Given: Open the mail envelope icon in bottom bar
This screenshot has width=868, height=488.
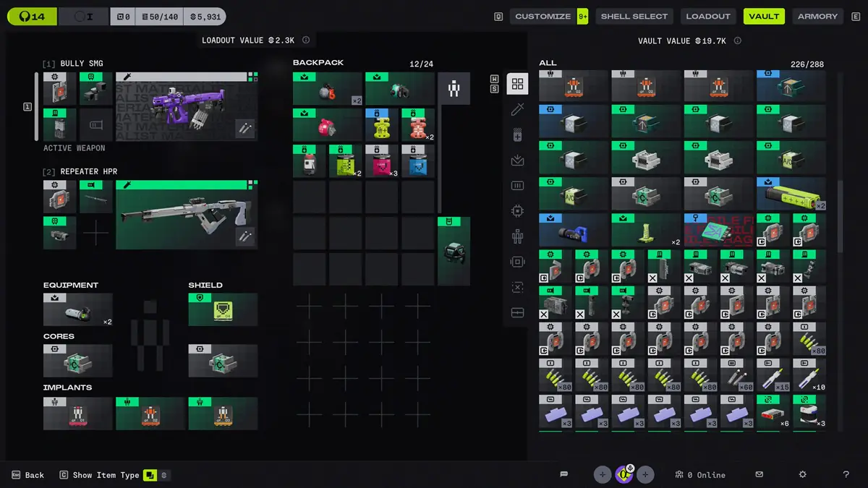Looking at the screenshot, I should 759,474.
